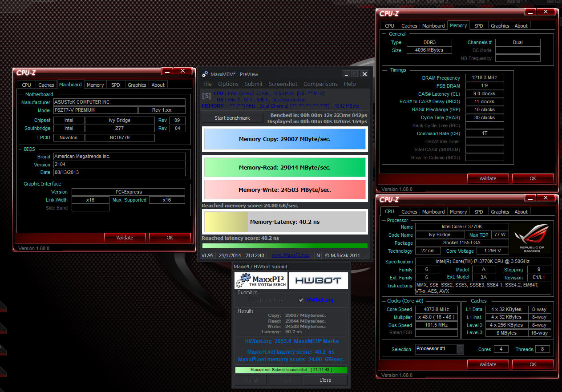Click the N indicator in MaxxMEM status bar
This screenshot has height=392, width=562.
[x=318, y=255]
